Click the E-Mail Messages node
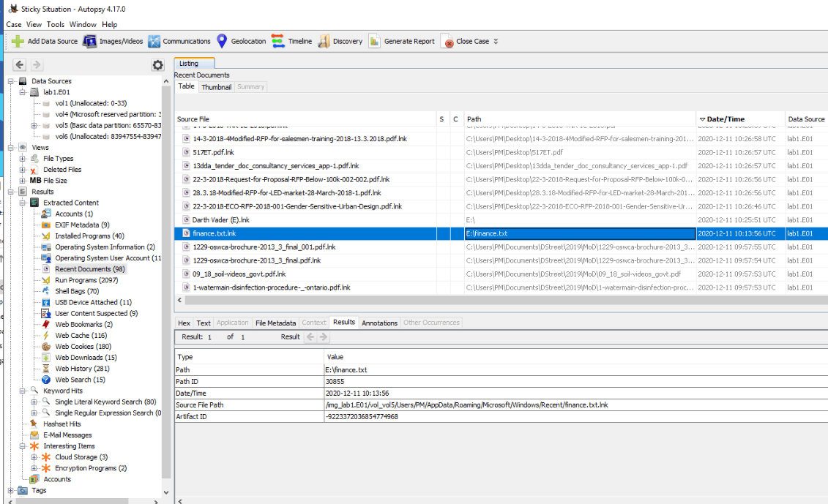Image resolution: width=828 pixels, height=504 pixels. click(x=67, y=435)
